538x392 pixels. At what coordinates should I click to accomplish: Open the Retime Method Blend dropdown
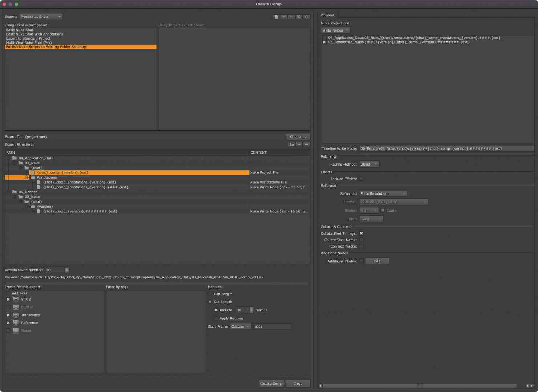(369, 164)
